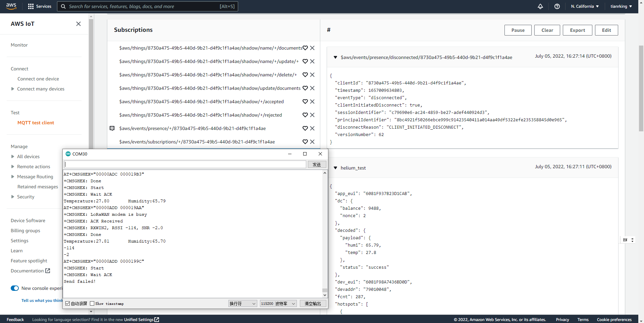The height and width of the screenshot is (323, 644).
Task: Click the Documentation external link icon
Action: [x=48, y=271]
